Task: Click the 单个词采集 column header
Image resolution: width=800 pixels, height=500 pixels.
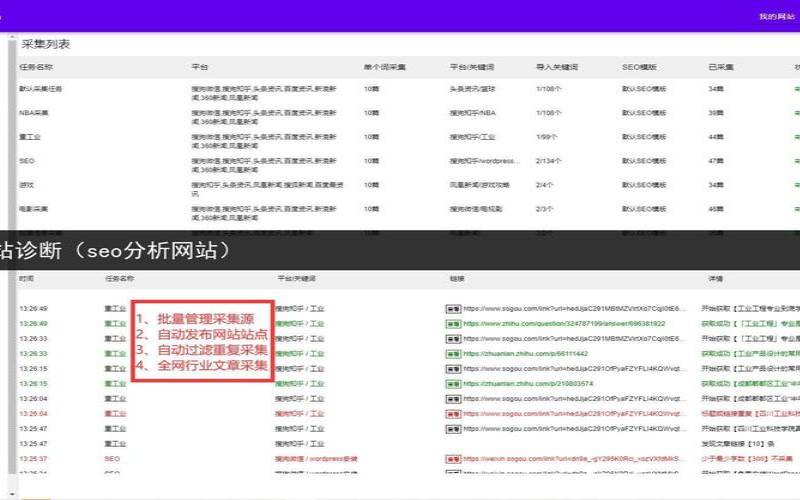Action: (385, 67)
